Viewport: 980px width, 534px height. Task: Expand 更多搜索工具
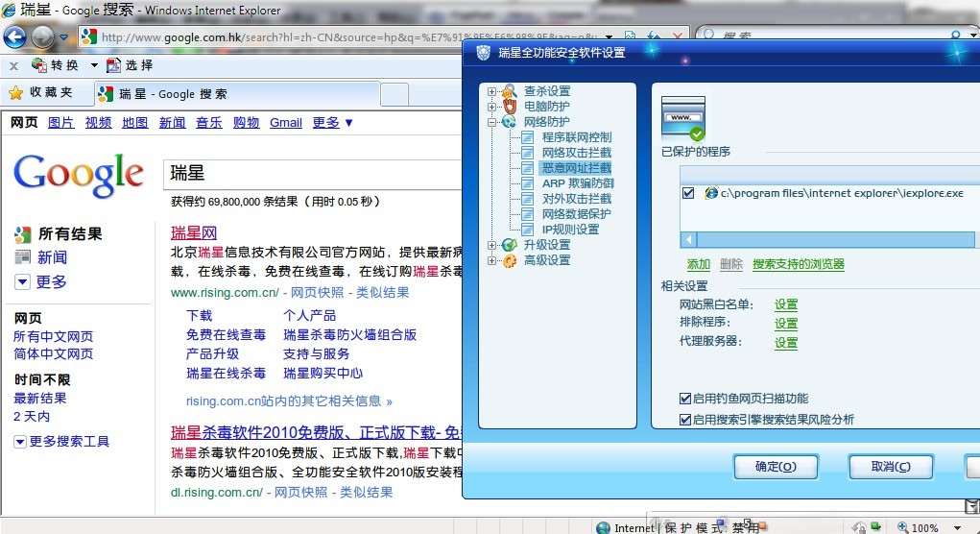click(61, 442)
